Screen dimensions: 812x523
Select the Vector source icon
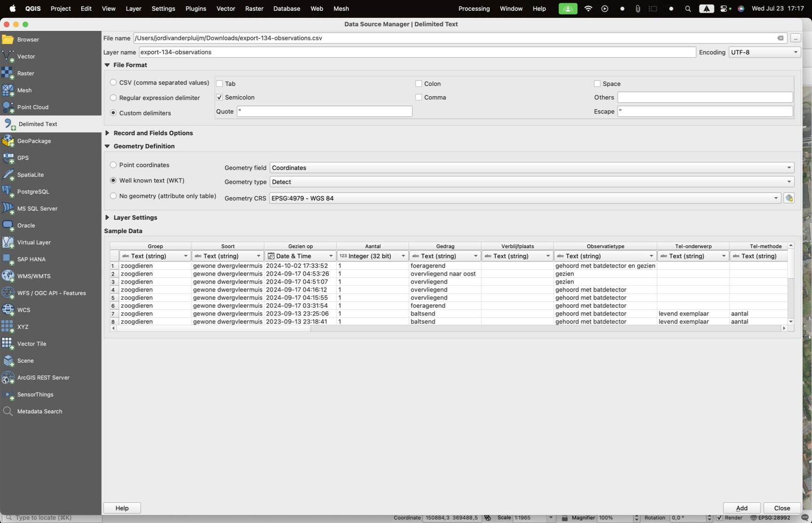[x=8, y=56]
